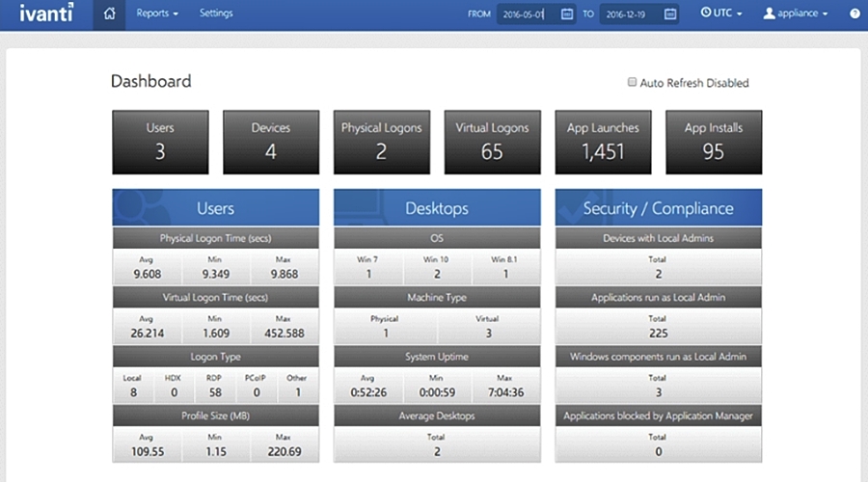This screenshot has height=482, width=868.
Task: Select Windows components run as Local Admin header
Action: coord(659,357)
